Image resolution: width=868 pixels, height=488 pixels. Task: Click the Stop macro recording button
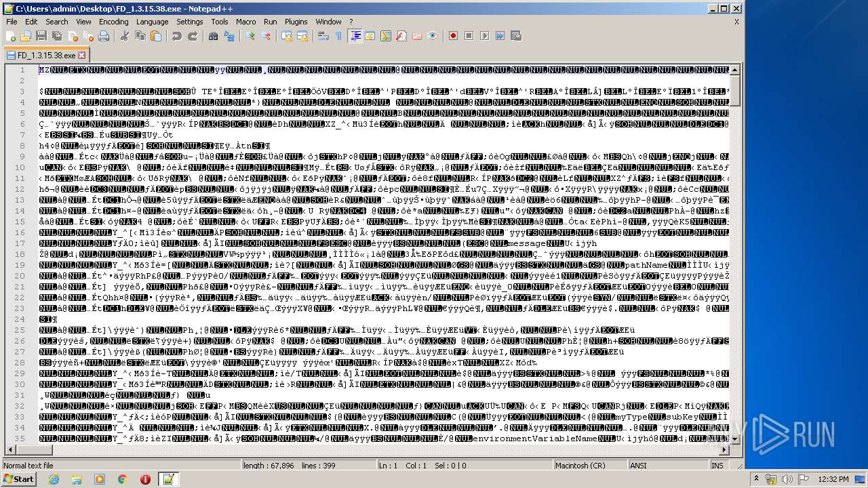click(x=469, y=36)
